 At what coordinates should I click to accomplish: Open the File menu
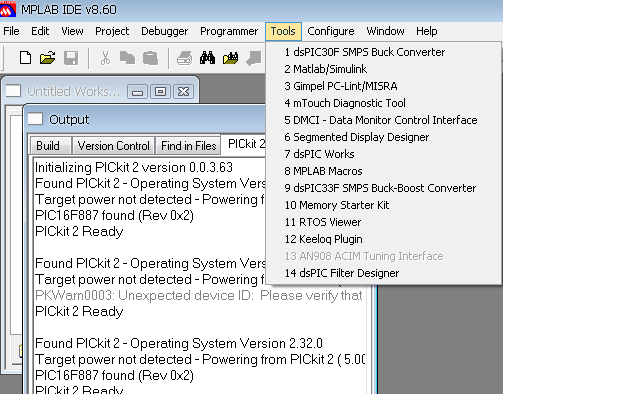11,31
